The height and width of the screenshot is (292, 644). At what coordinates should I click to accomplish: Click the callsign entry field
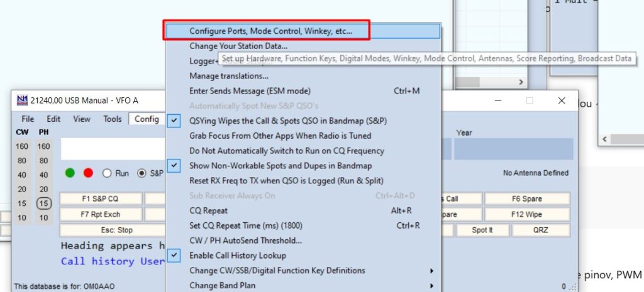[x=113, y=149]
